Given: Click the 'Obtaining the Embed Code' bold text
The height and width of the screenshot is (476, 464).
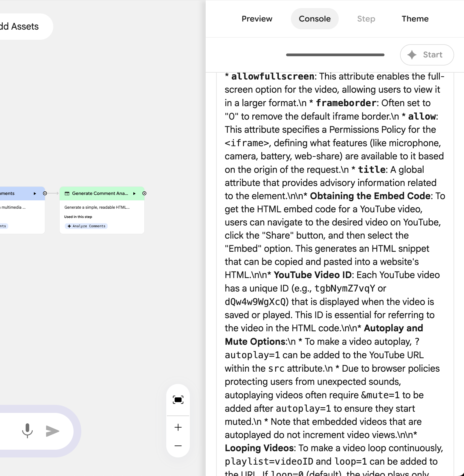Looking at the screenshot, I should coord(370,196).
